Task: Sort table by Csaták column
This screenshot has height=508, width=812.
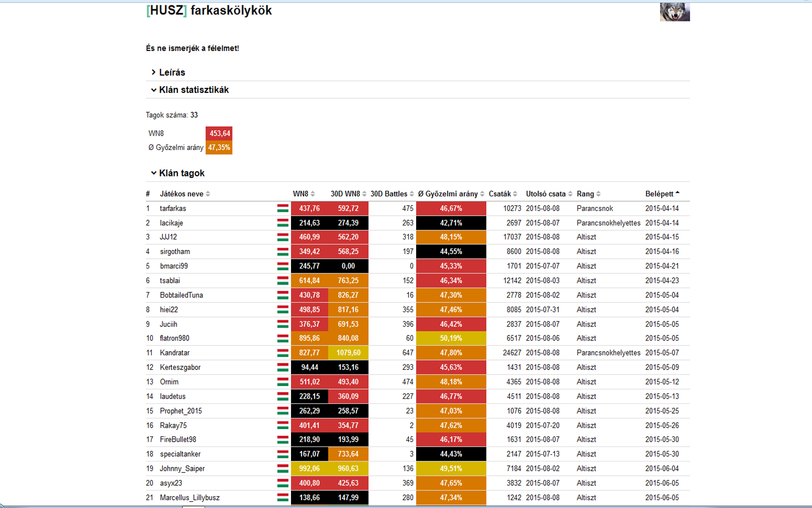Action: point(503,194)
